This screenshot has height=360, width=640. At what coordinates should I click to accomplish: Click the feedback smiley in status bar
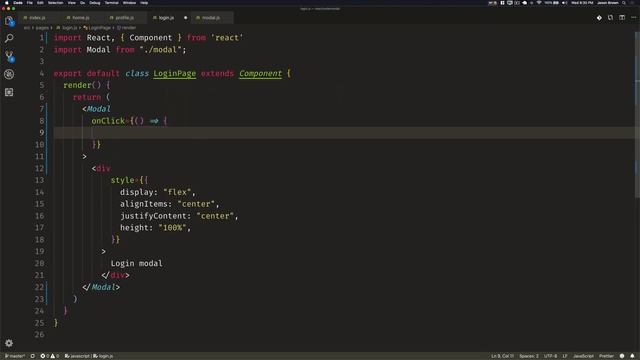pos(622,356)
